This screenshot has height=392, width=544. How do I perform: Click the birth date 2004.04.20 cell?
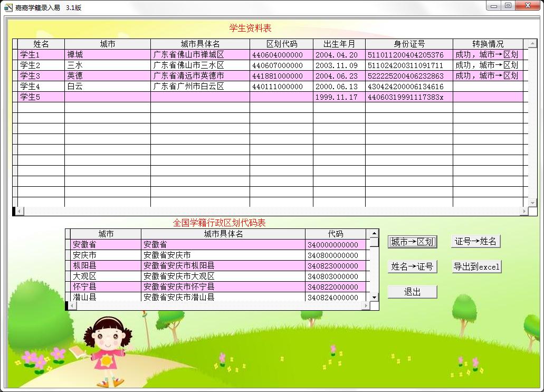339,55
